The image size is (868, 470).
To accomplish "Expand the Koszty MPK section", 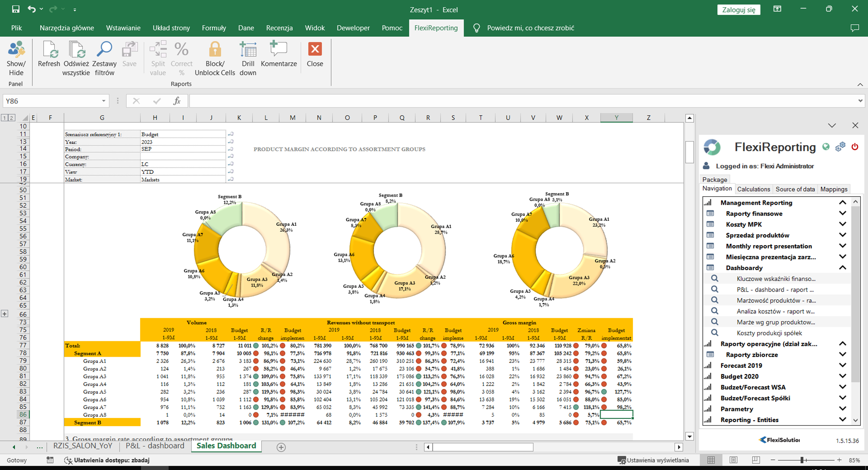I will pyautogui.click(x=842, y=224).
